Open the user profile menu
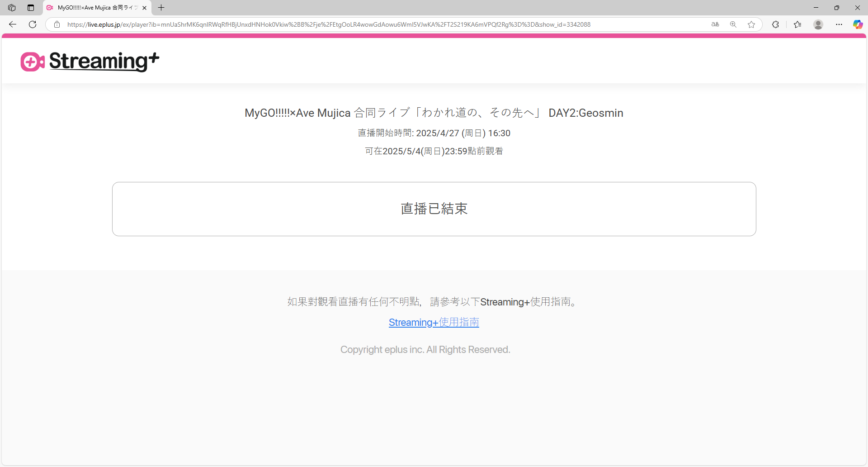The height and width of the screenshot is (467, 868). tap(818, 24)
